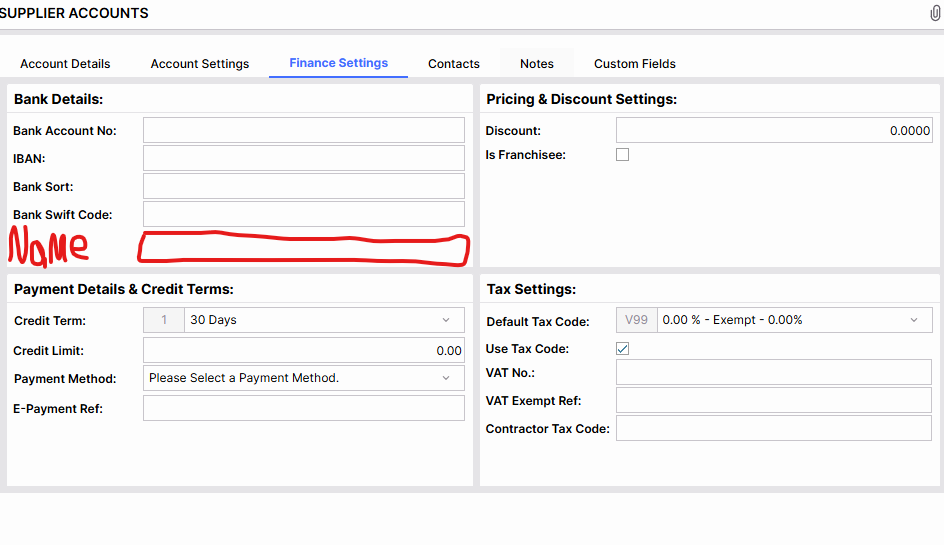Open the Account Settings tab

(200, 64)
